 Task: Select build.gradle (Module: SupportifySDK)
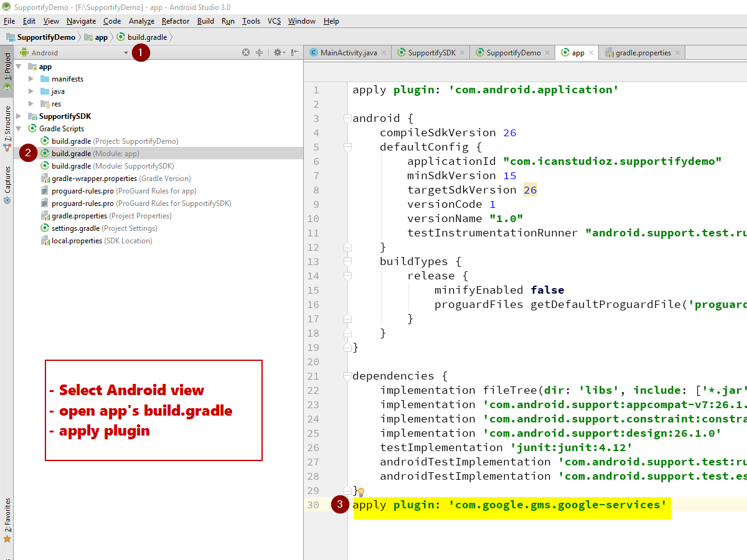(108, 166)
